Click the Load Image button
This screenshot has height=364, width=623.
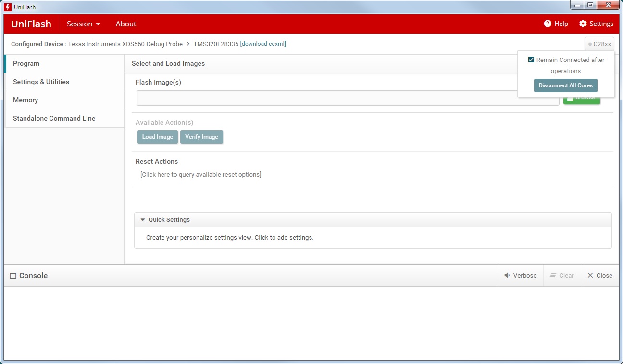[158, 137]
